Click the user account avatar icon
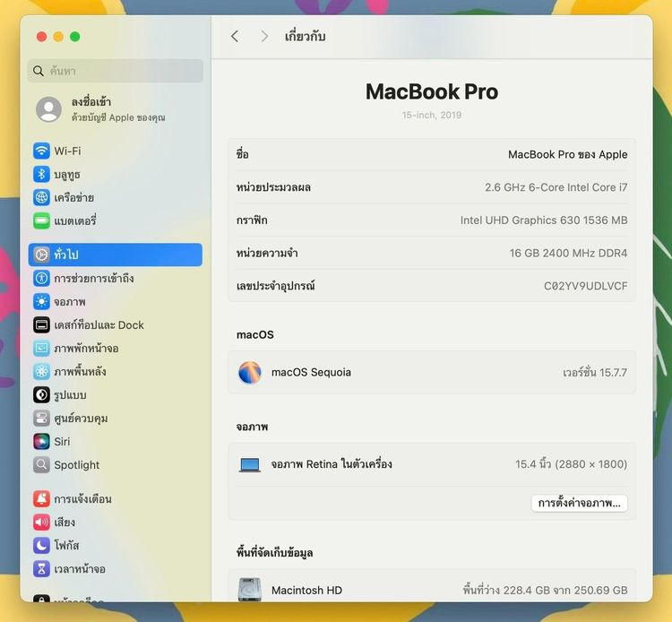 click(x=48, y=109)
